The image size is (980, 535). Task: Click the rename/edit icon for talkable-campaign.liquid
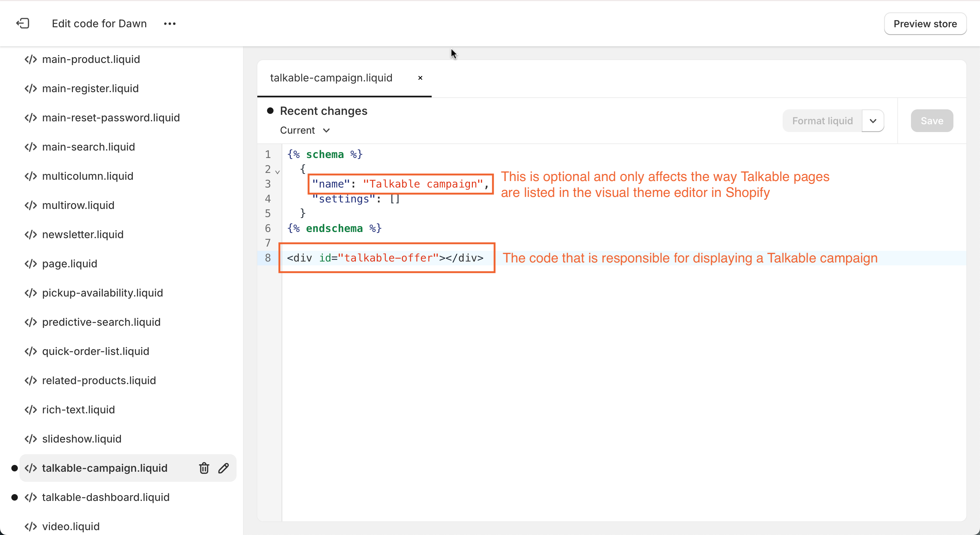pyautogui.click(x=224, y=468)
